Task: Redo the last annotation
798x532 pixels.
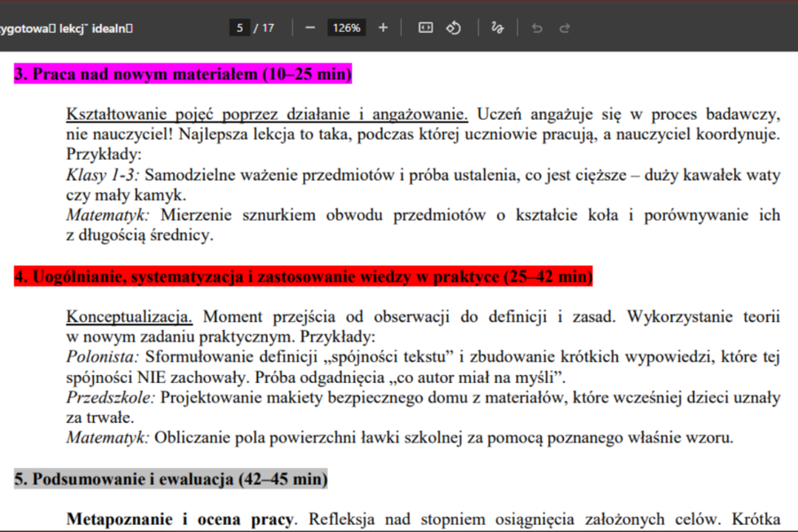Action: [x=565, y=27]
